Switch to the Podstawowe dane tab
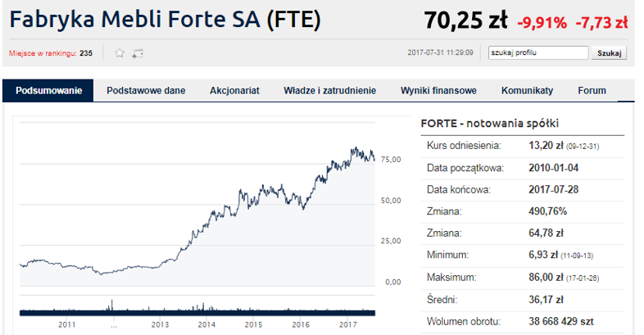Image resolution: width=644 pixels, height=335 pixels. pyautogui.click(x=146, y=90)
